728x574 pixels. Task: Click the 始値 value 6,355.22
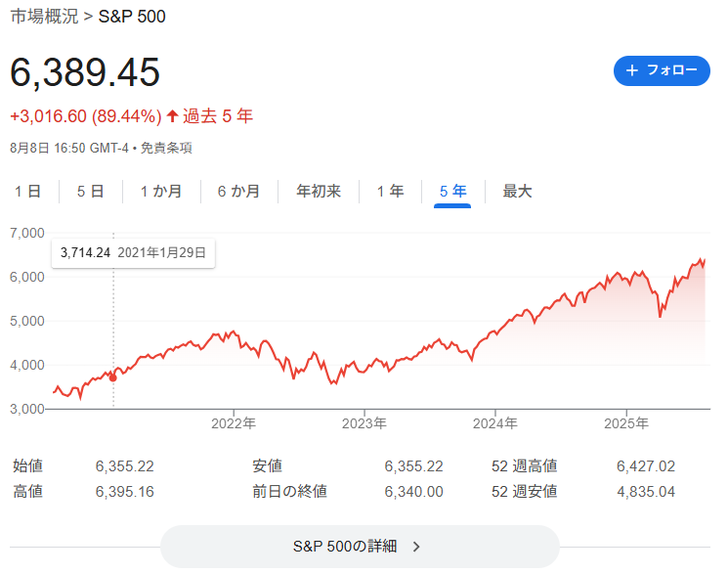[124, 465]
